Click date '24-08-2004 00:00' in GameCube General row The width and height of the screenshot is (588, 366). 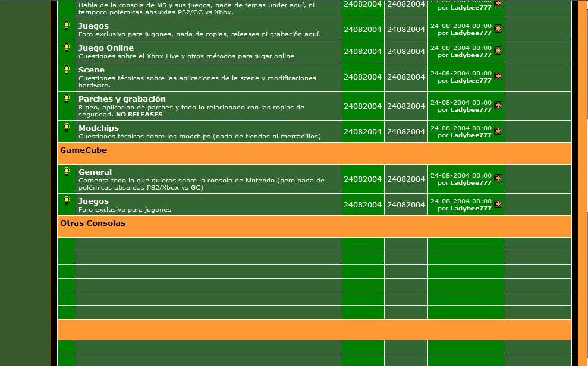[x=461, y=176]
